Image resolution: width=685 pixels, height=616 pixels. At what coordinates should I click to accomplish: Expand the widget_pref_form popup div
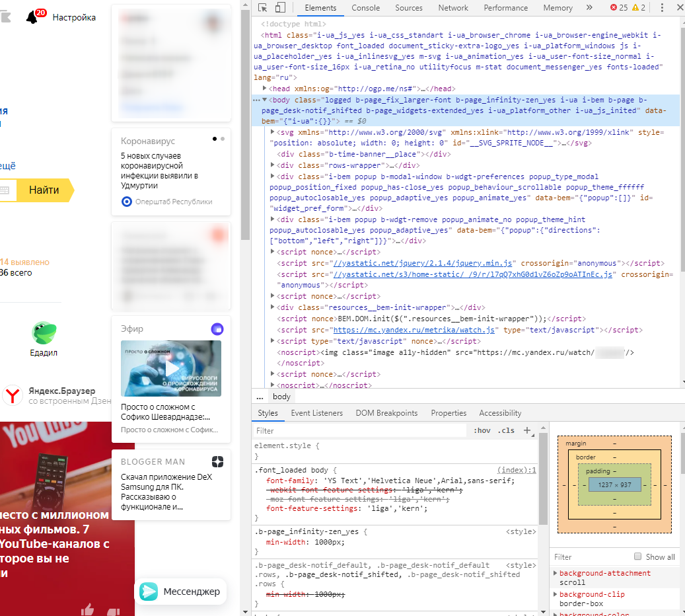pyautogui.click(x=272, y=176)
